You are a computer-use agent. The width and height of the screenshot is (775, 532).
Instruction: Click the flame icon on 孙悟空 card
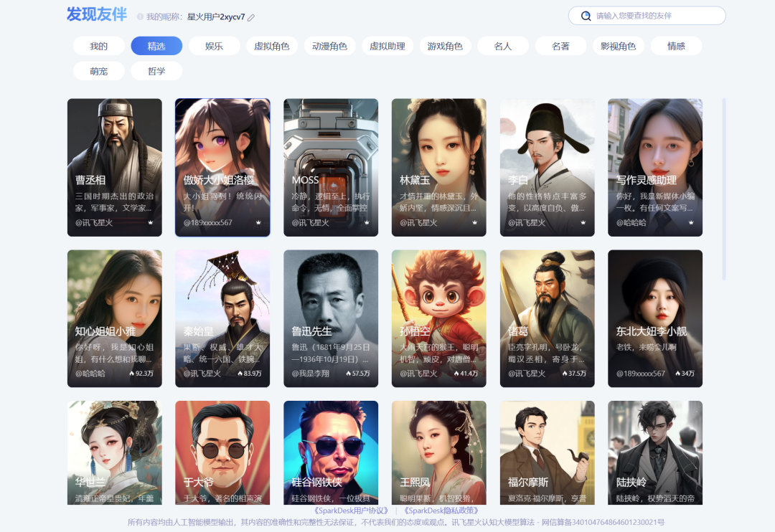point(456,374)
